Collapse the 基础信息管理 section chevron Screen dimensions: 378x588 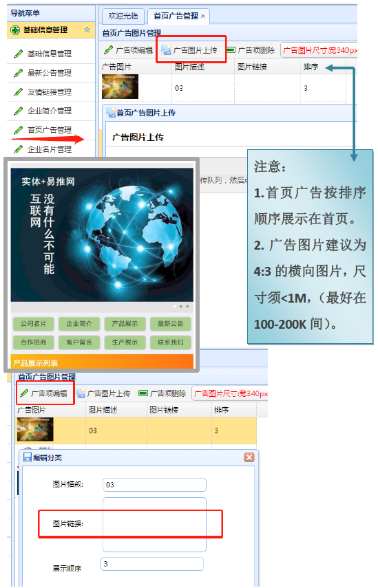click(x=87, y=30)
